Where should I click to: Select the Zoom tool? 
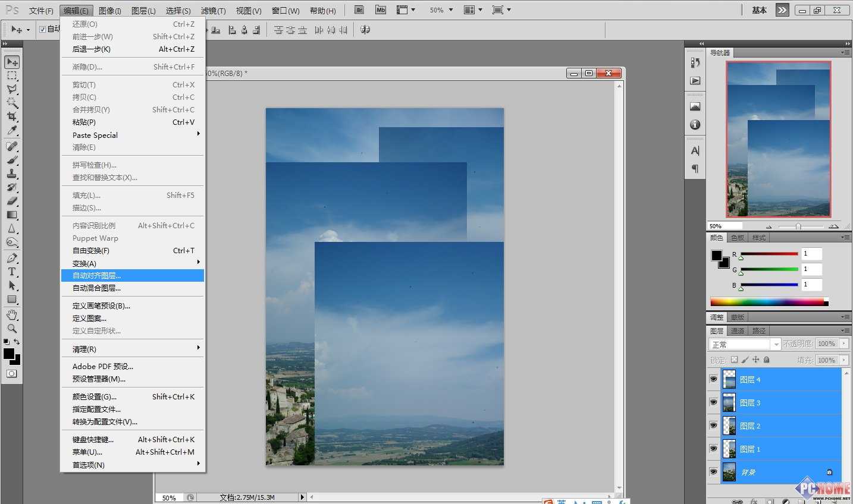point(12,328)
